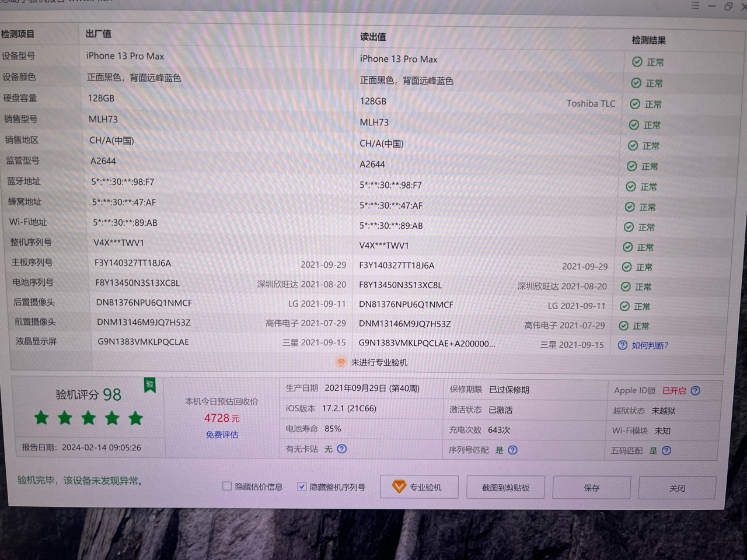Click the orange shield icon on 专业验机 button
747x560 pixels.
tap(400, 486)
